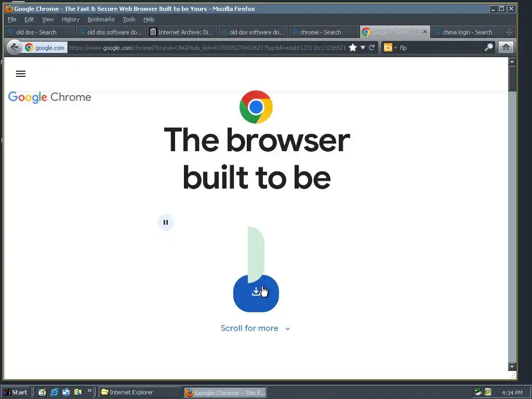Click the Firefox icon in title bar
This screenshot has height=399, width=532.
[9, 8]
